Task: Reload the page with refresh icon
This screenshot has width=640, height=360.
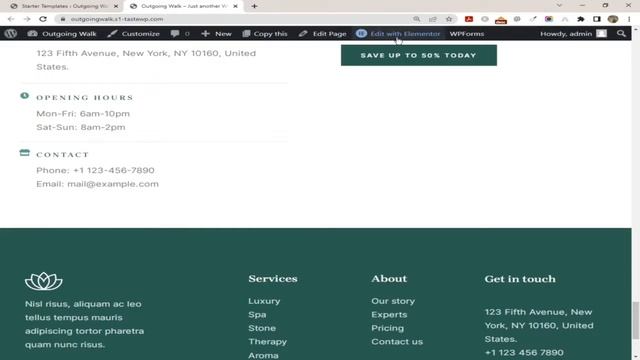Action: pyautogui.click(x=43, y=19)
